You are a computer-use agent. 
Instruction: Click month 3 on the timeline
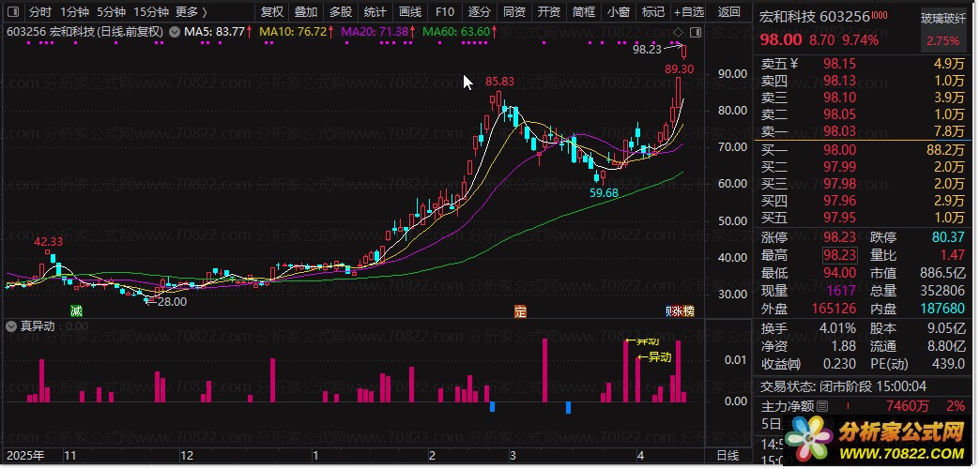[513, 457]
